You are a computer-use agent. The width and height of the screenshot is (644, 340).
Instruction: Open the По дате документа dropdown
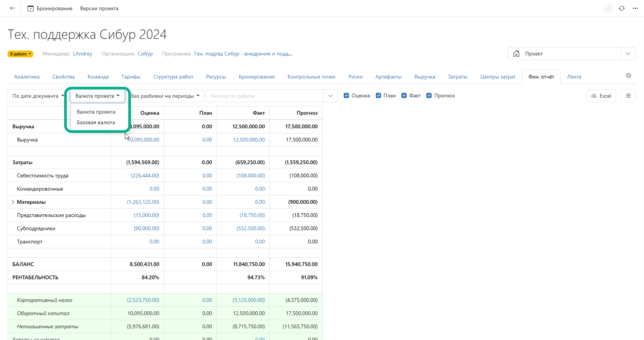pyautogui.click(x=38, y=96)
